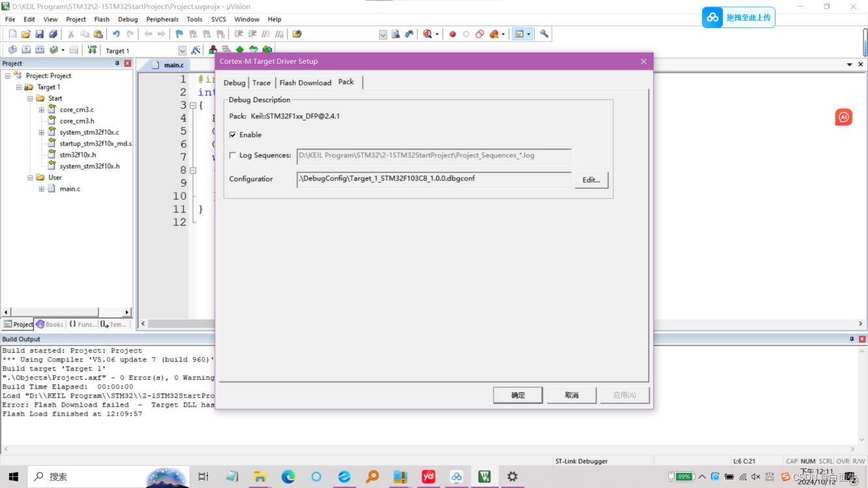The image size is (868, 488).
Task: Collapse the Project: Project tree root
Action: point(8,75)
